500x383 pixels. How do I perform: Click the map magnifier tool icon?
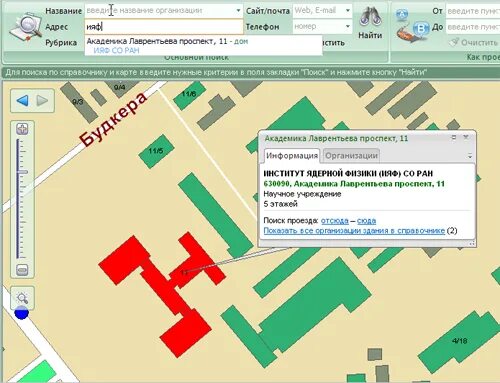tap(22, 298)
